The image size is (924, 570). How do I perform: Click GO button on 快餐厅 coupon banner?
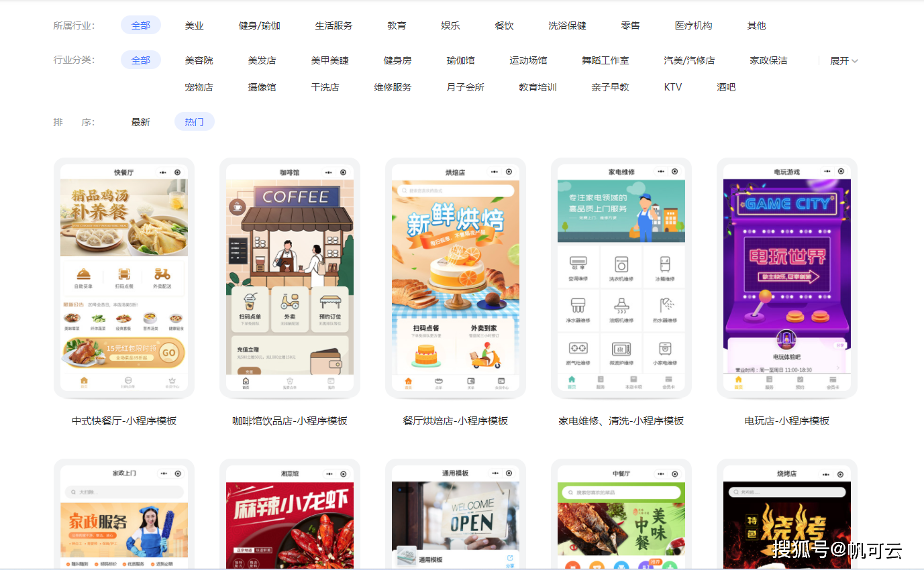click(x=169, y=353)
